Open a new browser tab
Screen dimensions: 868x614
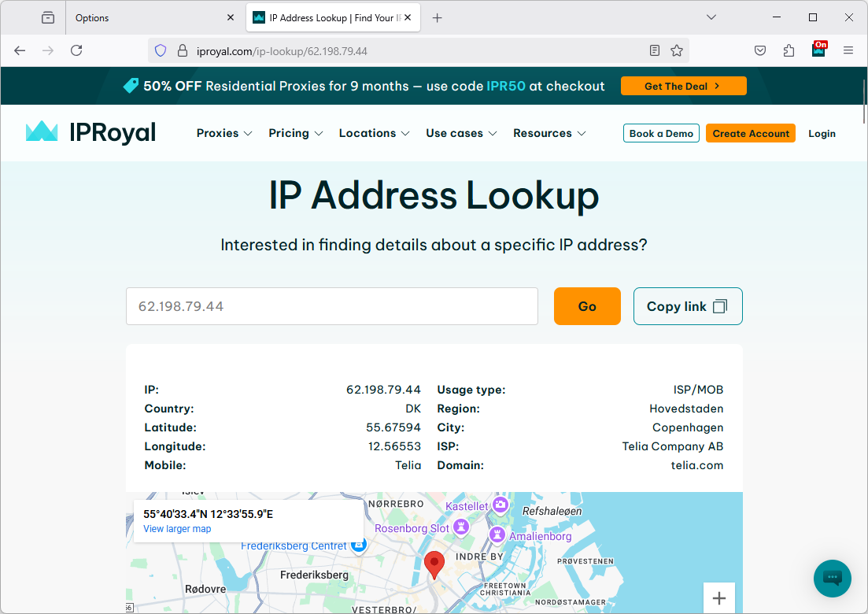438,18
